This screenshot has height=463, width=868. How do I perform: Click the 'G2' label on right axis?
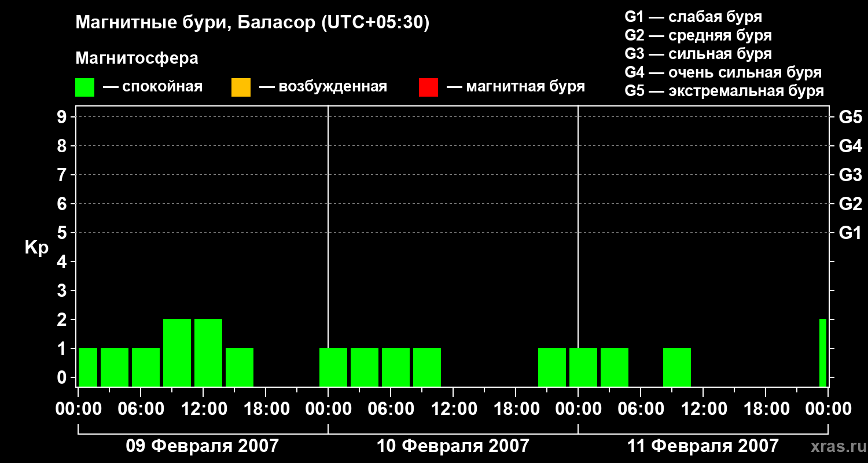(850, 204)
